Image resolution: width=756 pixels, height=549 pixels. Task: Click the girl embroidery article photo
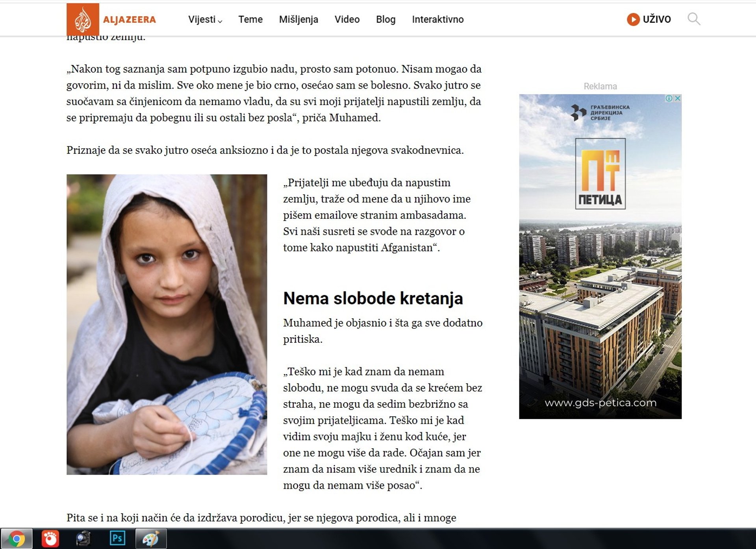pyautogui.click(x=167, y=324)
